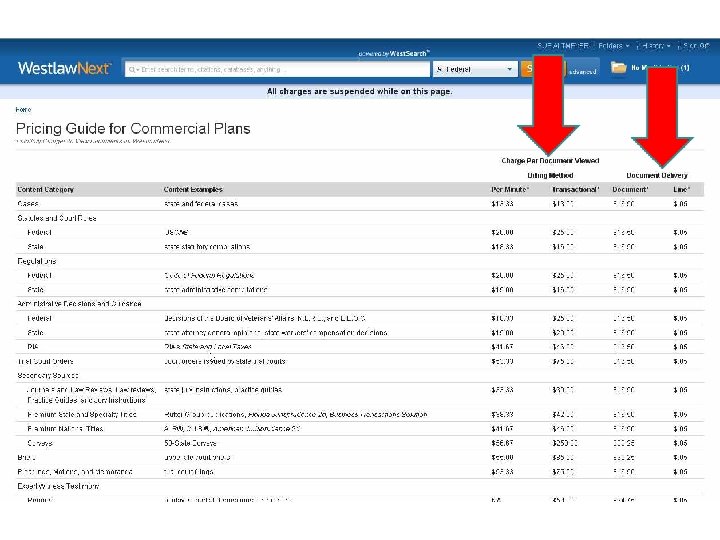Click '50-State Surveys' example text
Viewport: 720px width, 540px height.
(x=190, y=443)
